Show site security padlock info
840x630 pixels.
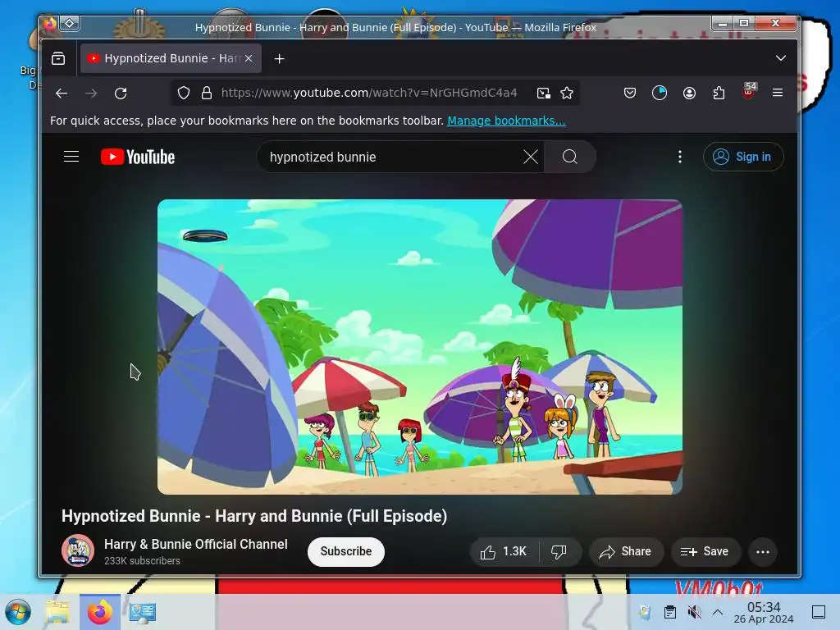click(x=206, y=94)
